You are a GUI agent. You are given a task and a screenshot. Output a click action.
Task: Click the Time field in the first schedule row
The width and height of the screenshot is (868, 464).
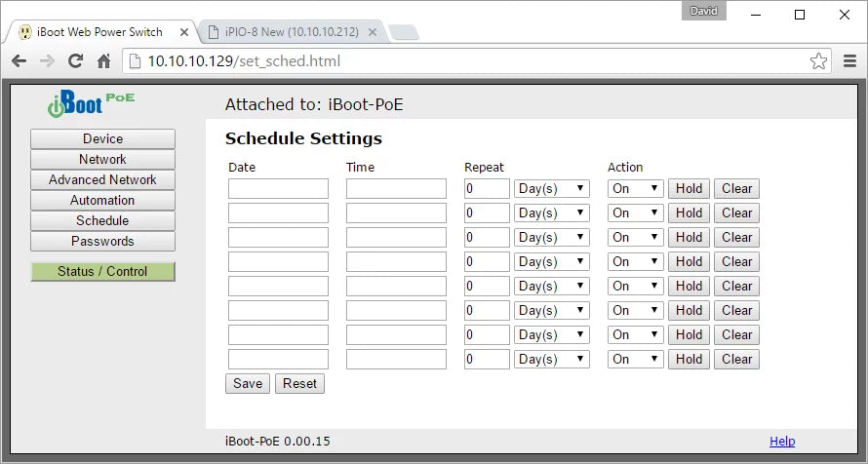[396, 188]
